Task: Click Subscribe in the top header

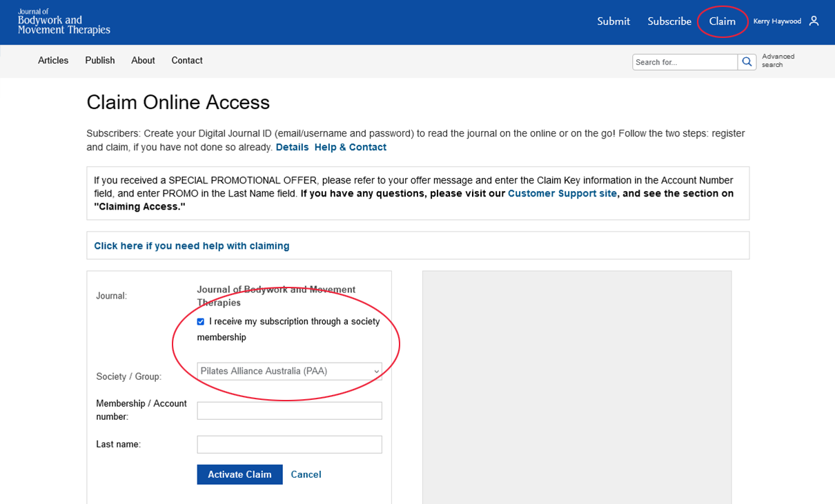Action: [x=669, y=21]
